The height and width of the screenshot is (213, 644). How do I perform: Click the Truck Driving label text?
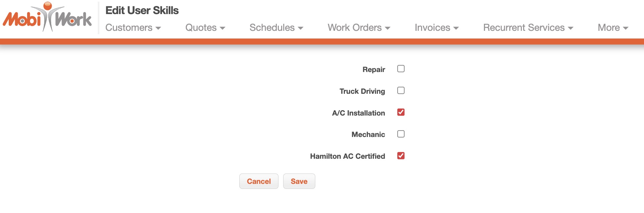(362, 91)
